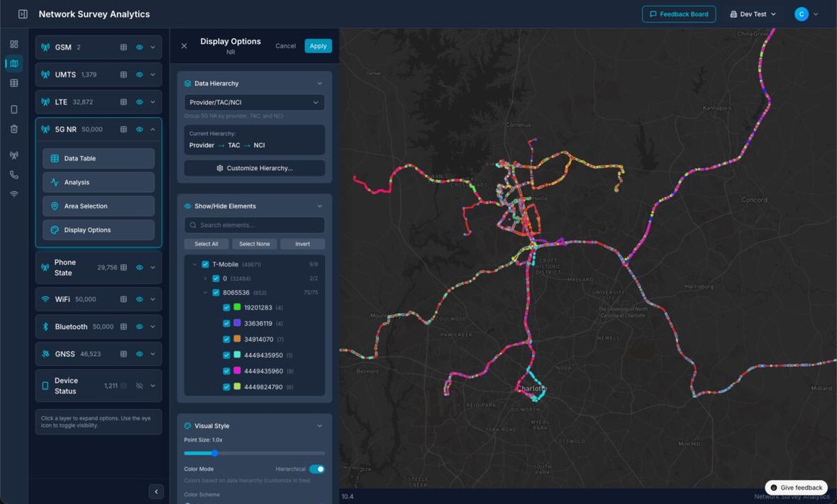Screen dimensions: 837x504
Task: Open the Feedback Board button
Action: (678, 14)
